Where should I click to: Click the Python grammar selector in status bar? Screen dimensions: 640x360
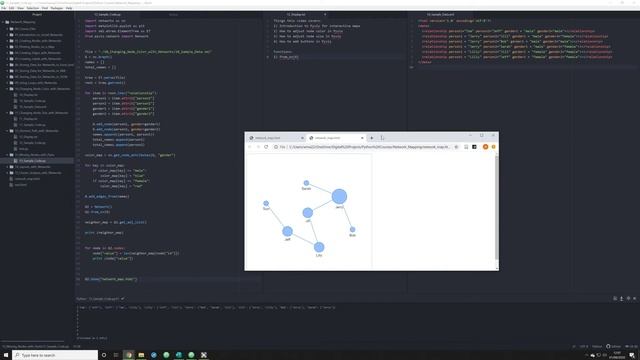597,346
